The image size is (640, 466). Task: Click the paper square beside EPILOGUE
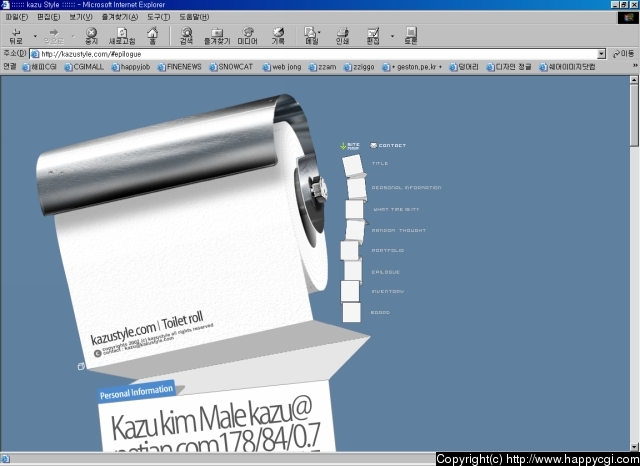tap(353, 270)
